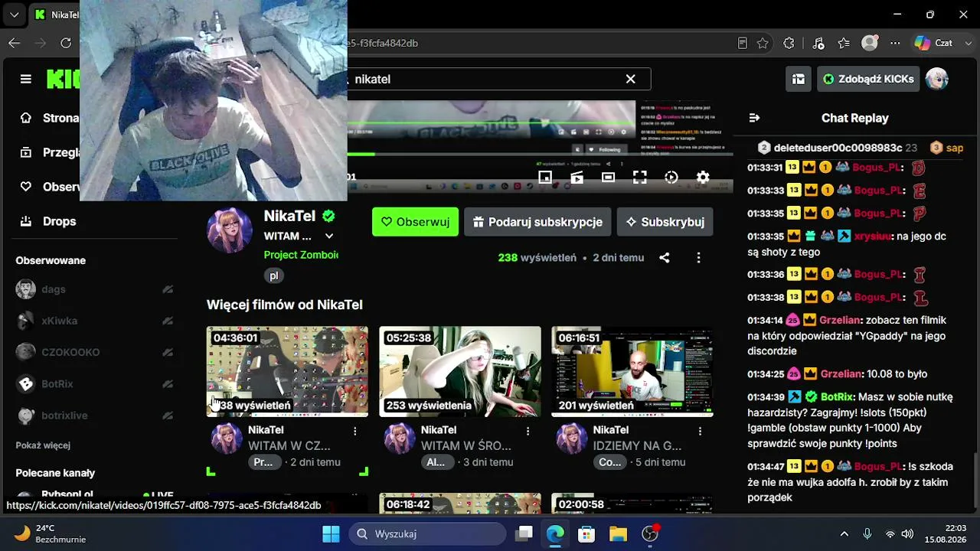The height and width of the screenshot is (551, 980).
Task: Open followed channel CZOKOOKO
Action: [95, 352]
